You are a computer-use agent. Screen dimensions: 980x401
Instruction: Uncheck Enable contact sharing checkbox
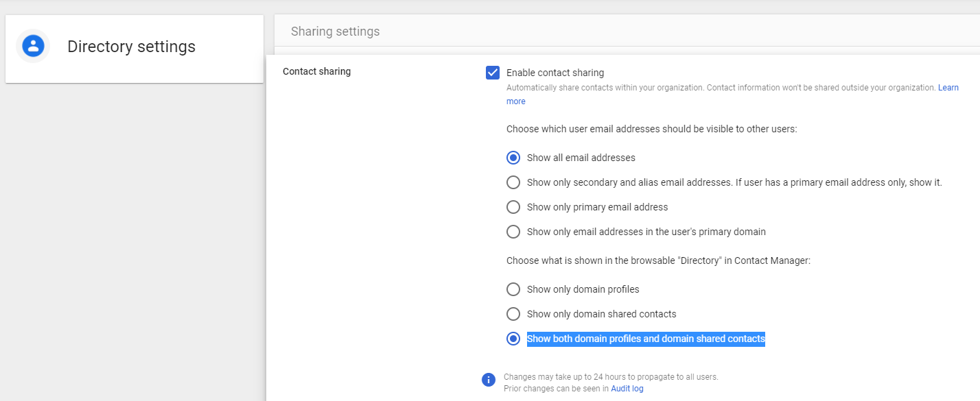492,73
